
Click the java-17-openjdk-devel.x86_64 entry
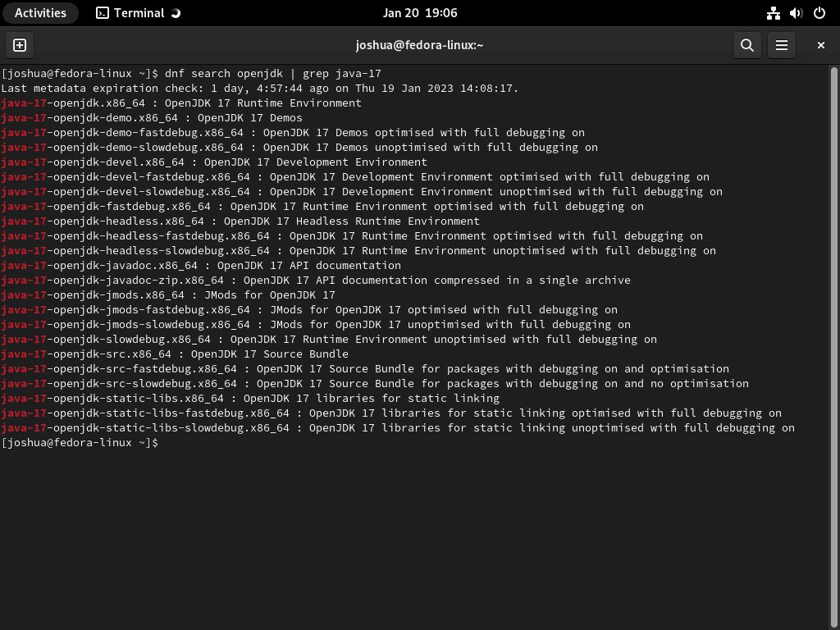pos(213,162)
